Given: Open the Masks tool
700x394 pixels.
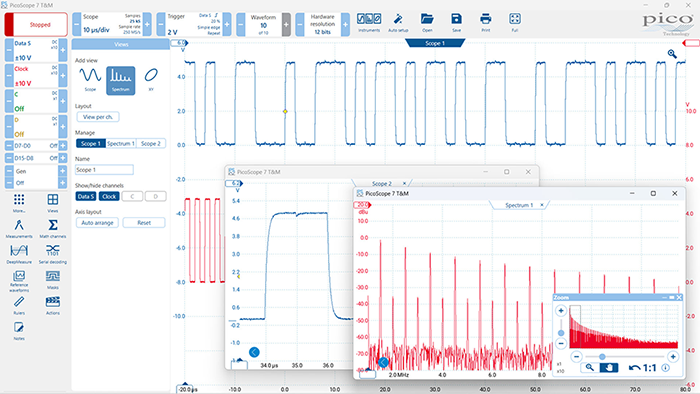Looking at the screenshot, I should pyautogui.click(x=53, y=279).
